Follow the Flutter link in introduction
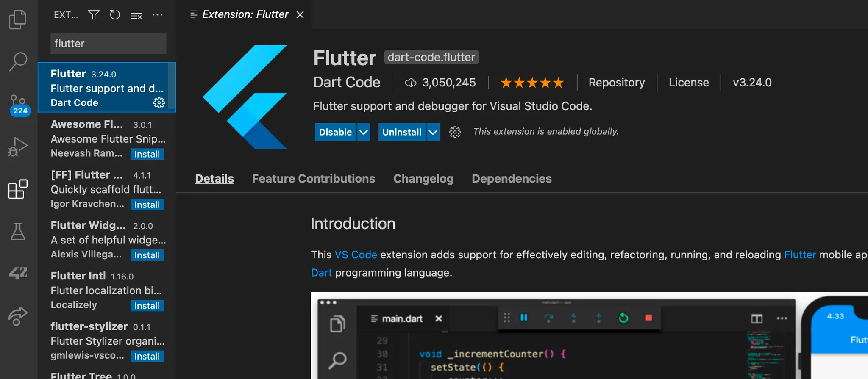The width and height of the screenshot is (868, 379). point(800,255)
